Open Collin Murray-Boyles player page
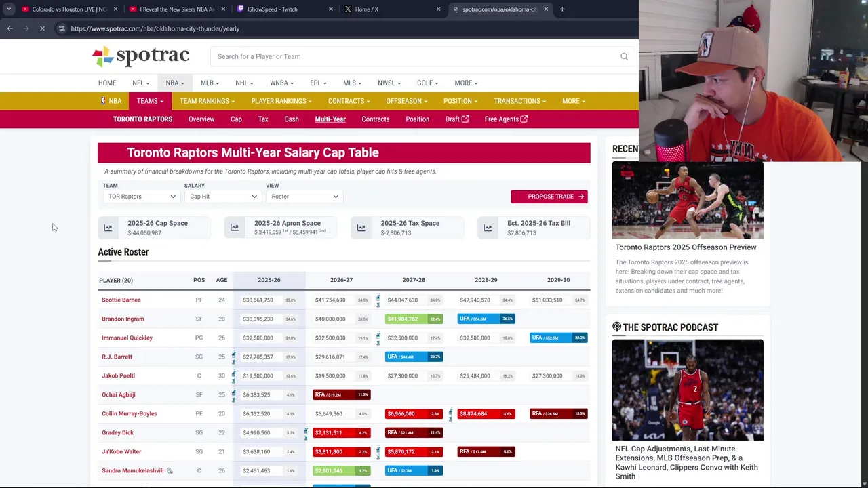Screen dimensions: 868x488 (x=130, y=413)
